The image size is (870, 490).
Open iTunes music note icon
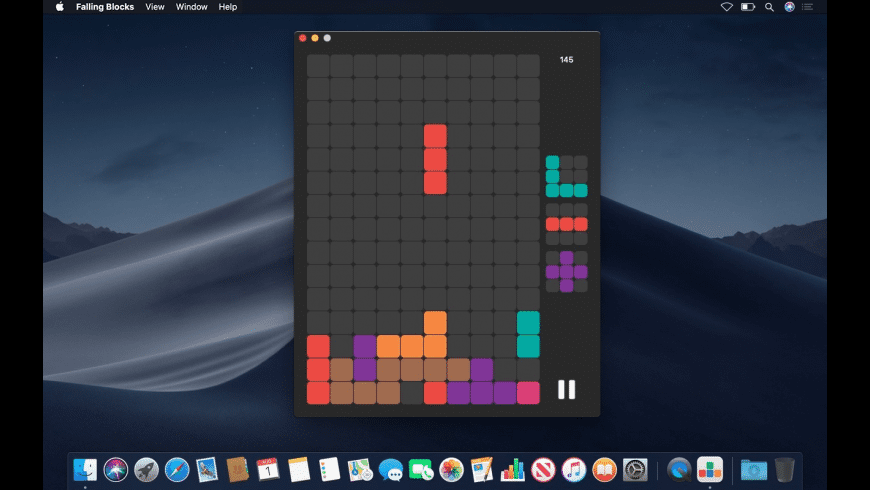(574, 470)
